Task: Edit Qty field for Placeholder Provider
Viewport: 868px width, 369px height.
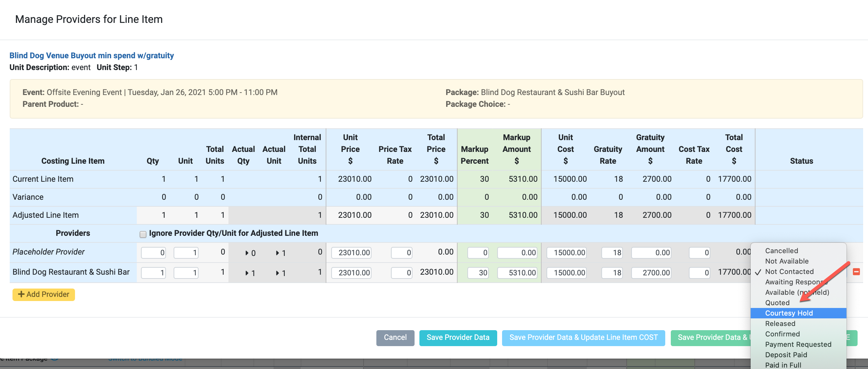Action: pyautogui.click(x=153, y=252)
